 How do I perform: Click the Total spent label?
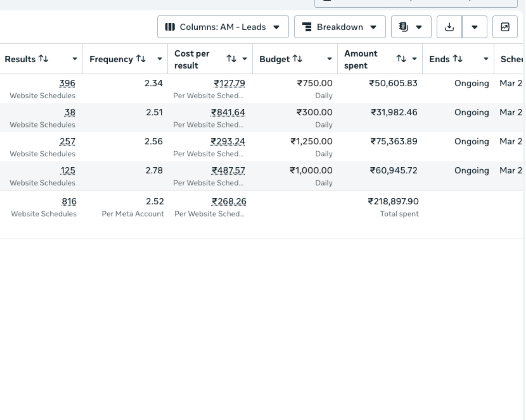(x=399, y=214)
